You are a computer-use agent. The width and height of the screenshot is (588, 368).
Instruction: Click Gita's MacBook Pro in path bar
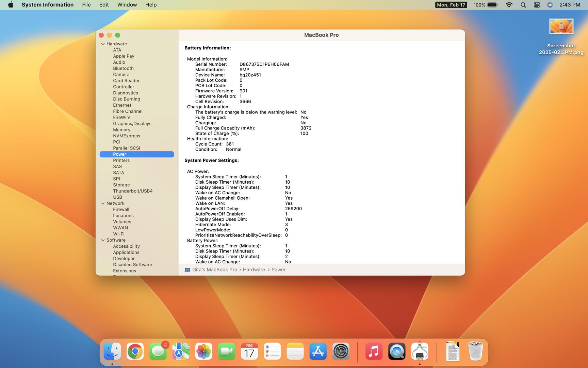214,270
